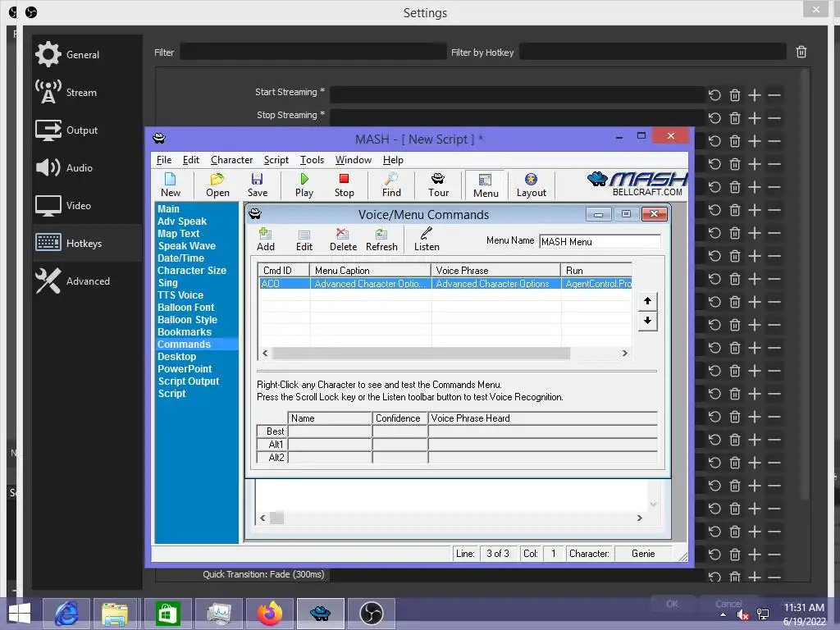Select TTS Voice in the sidebar
The height and width of the screenshot is (630, 840).
tap(180, 295)
